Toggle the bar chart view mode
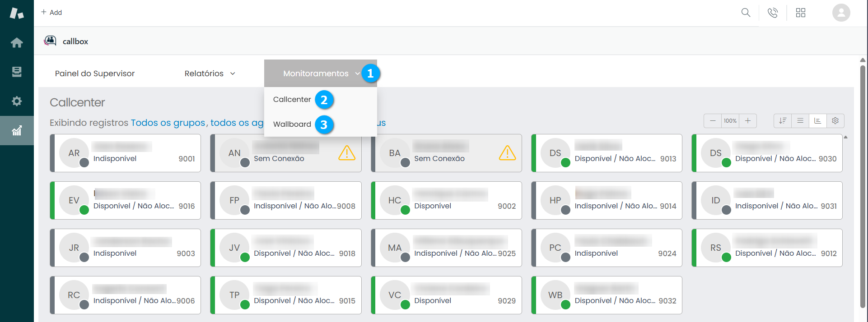 [x=817, y=121]
